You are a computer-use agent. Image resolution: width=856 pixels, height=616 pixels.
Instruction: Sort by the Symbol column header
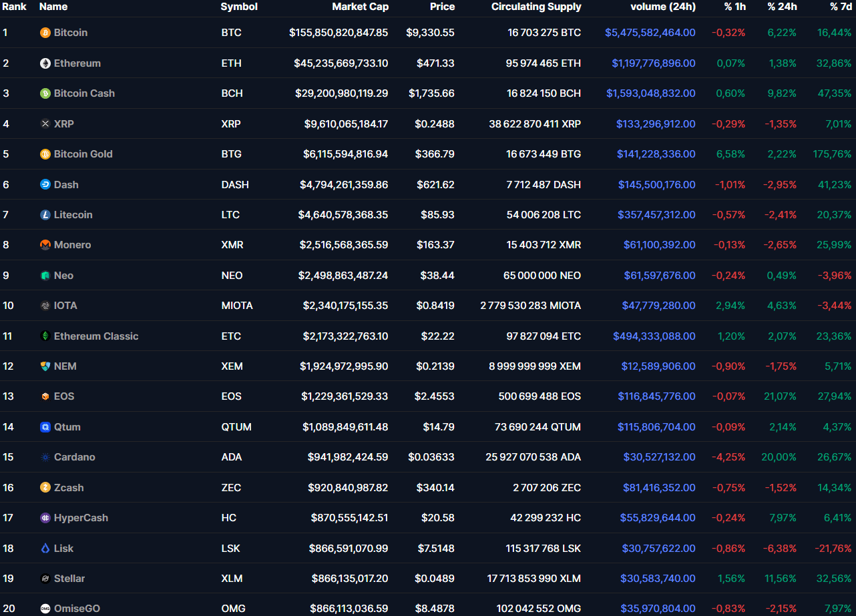(x=239, y=7)
